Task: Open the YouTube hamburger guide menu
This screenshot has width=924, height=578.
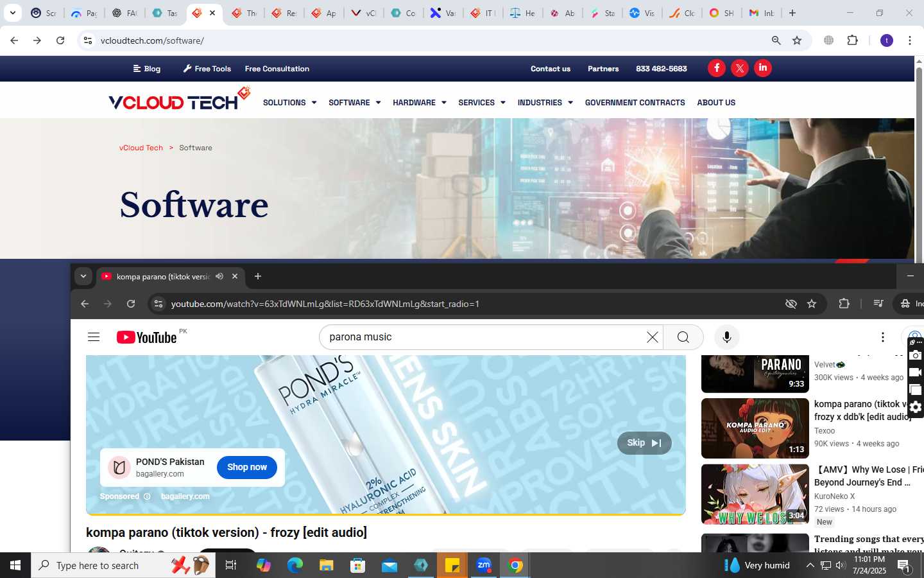Action: pos(94,337)
